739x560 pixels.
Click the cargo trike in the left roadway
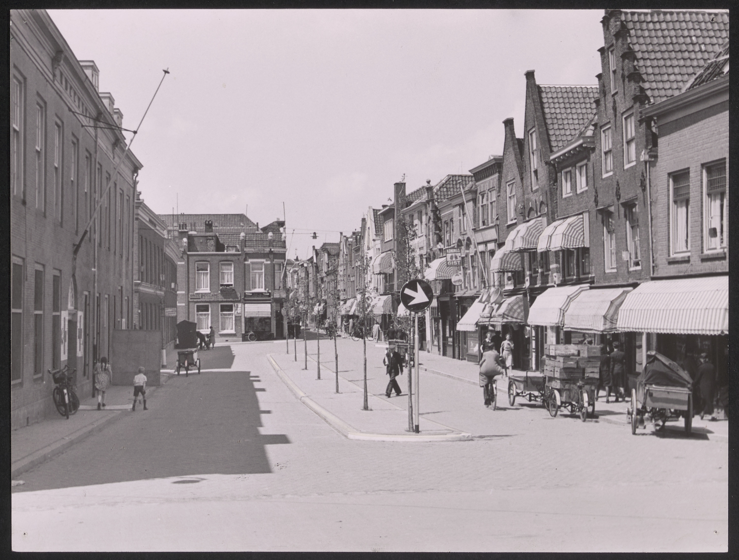click(x=188, y=362)
